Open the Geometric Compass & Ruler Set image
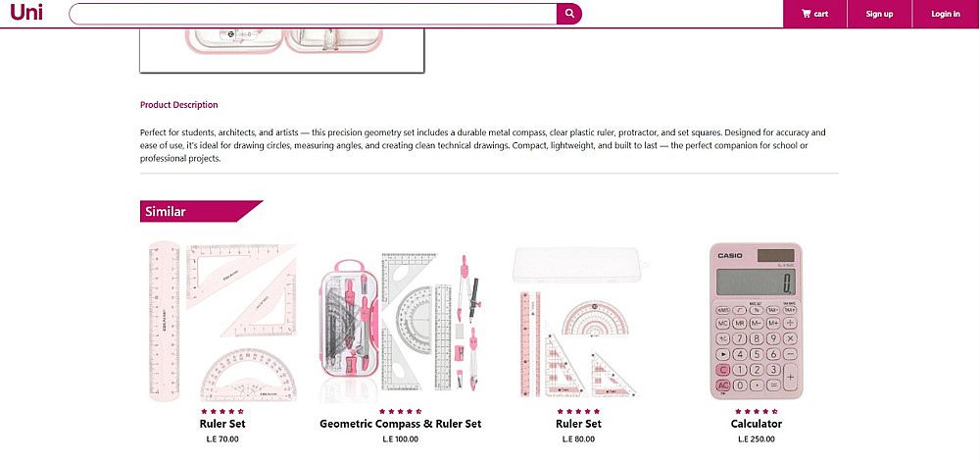Viewport: 980px width, 463px height. (401, 322)
